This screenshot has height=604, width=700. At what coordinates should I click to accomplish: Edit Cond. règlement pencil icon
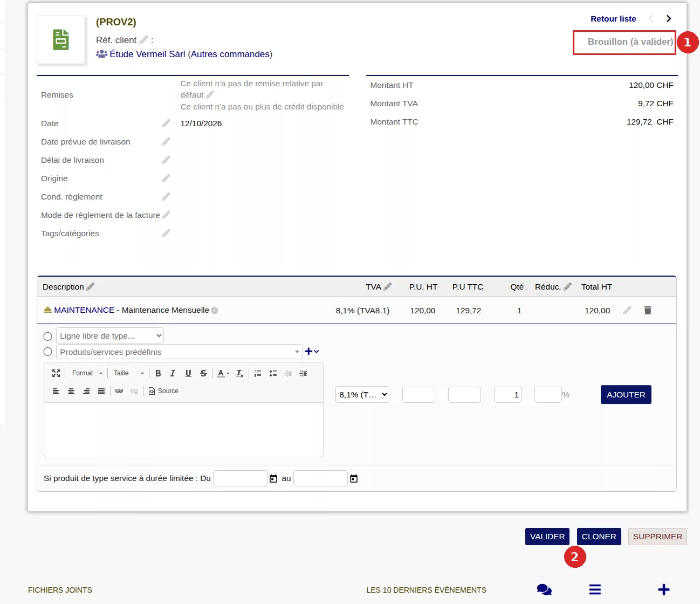point(166,197)
